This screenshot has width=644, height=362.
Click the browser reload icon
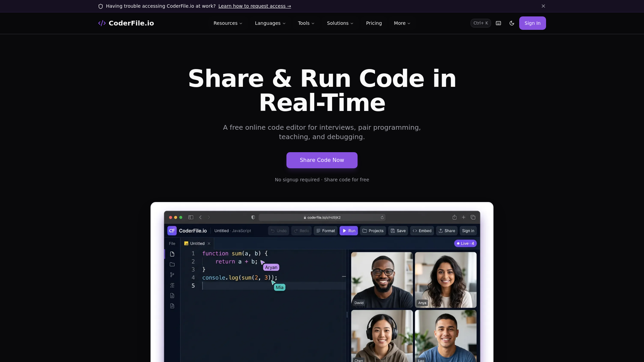point(382,218)
